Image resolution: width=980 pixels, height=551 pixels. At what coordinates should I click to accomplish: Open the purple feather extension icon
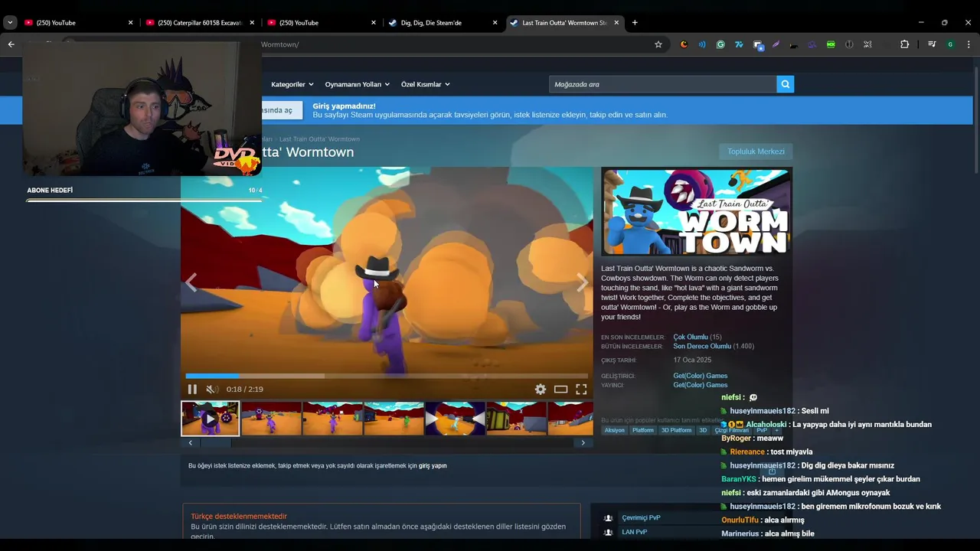click(x=776, y=44)
